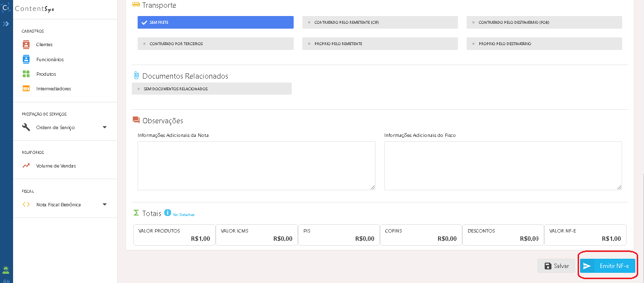
Task: Select the Sem Frete transport option
Action: (215, 22)
